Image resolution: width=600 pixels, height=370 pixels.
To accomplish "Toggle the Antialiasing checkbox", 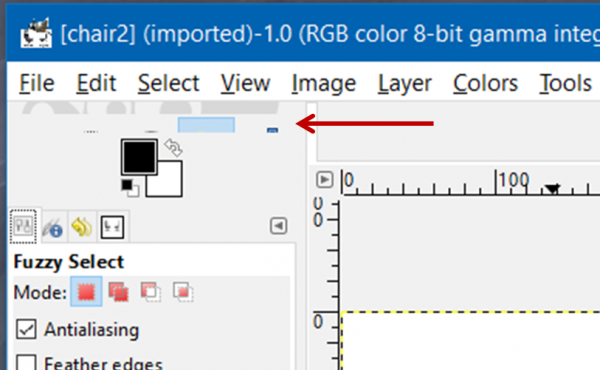I will tap(26, 329).
